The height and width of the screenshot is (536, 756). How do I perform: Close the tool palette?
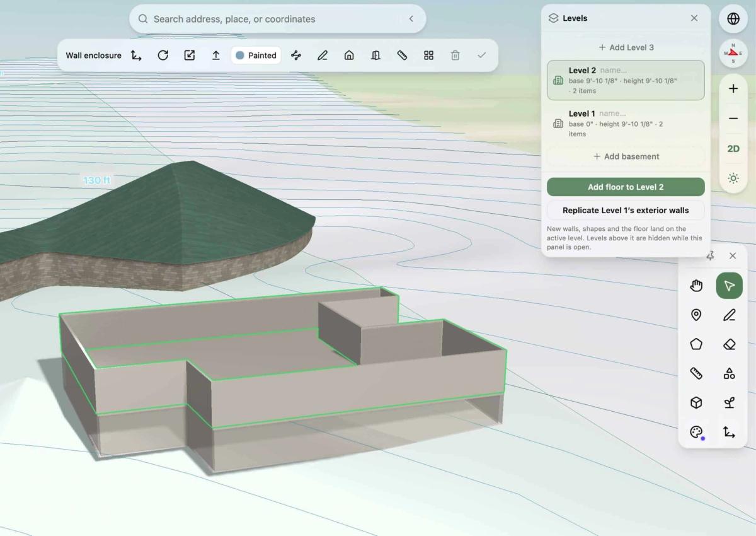[x=733, y=255]
